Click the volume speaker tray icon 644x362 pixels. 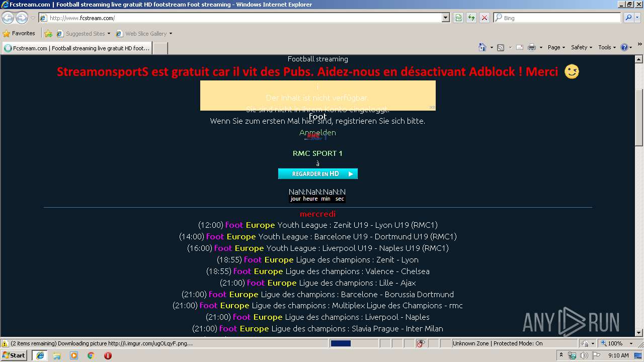(584, 355)
